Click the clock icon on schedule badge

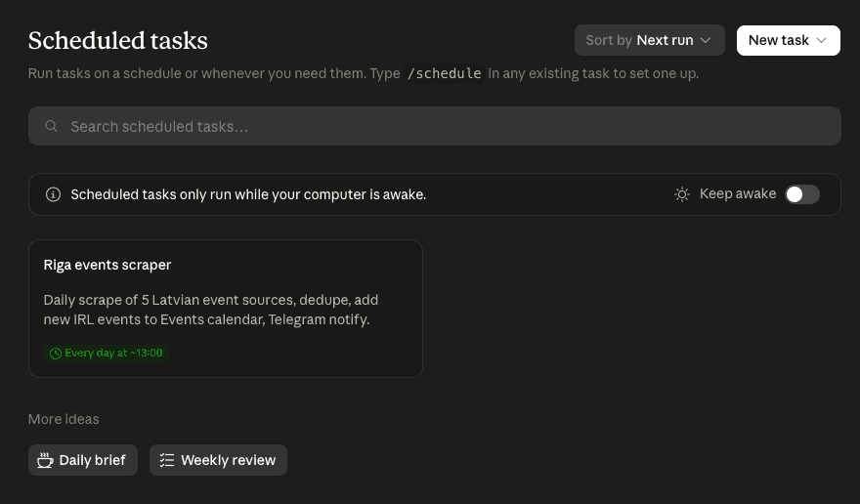(56, 354)
